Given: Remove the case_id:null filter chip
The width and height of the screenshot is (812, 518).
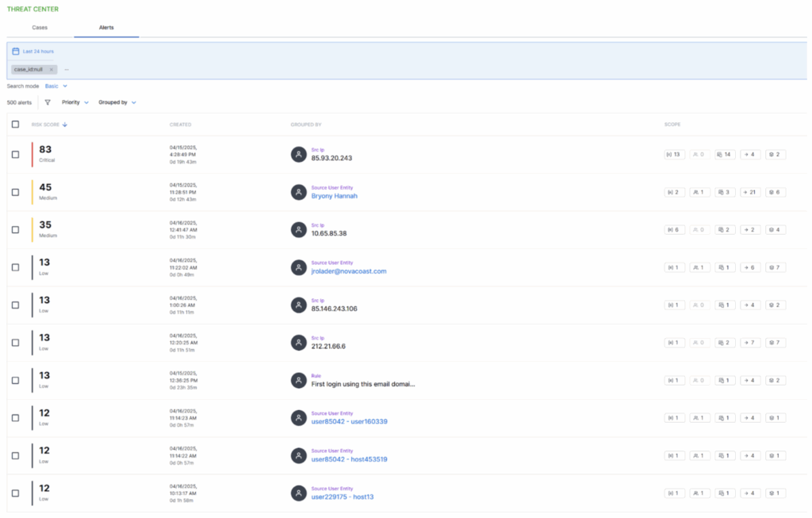Looking at the screenshot, I should click(51, 70).
